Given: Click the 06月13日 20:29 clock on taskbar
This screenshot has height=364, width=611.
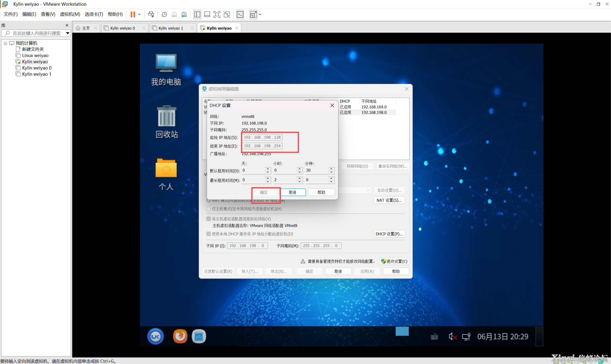Looking at the screenshot, I should click(503, 337).
